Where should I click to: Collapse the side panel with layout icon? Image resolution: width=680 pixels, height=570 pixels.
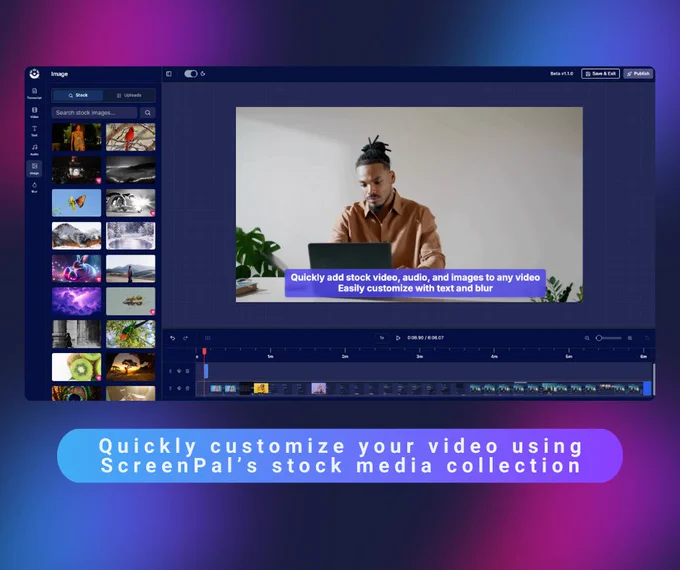[169, 74]
